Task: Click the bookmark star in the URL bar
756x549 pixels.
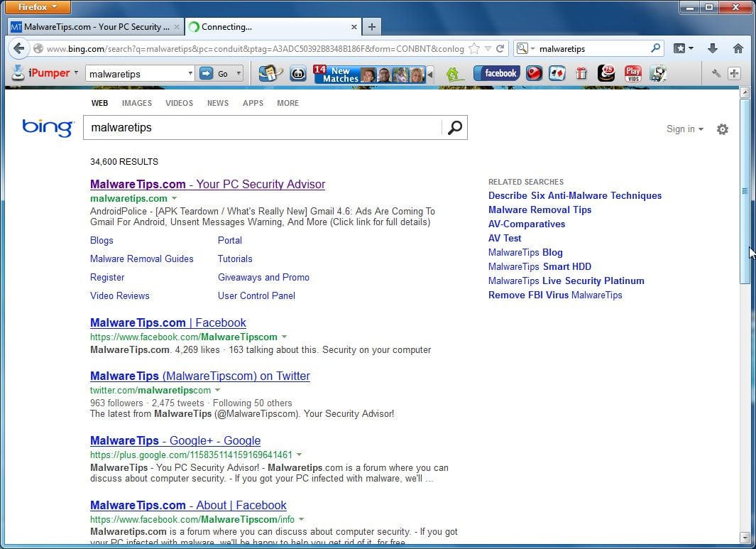Action: [474, 48]
